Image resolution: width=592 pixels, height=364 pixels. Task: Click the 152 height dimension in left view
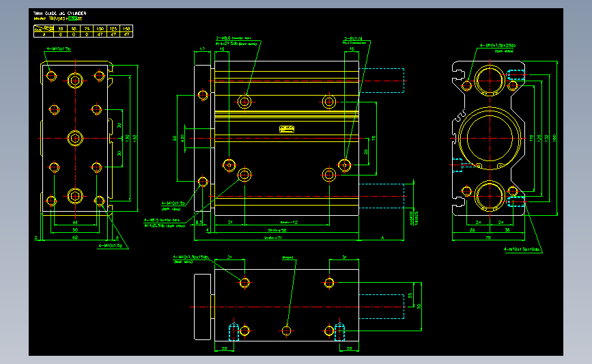point(135,138)
